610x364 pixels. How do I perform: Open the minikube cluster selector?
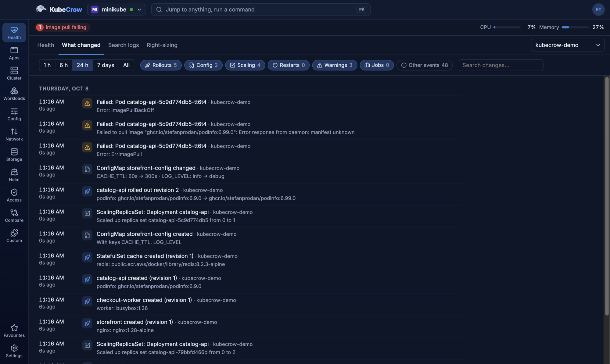click(117, 9)
